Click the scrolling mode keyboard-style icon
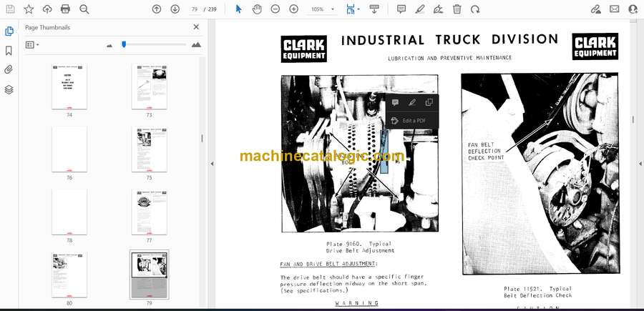 (374, 9)
